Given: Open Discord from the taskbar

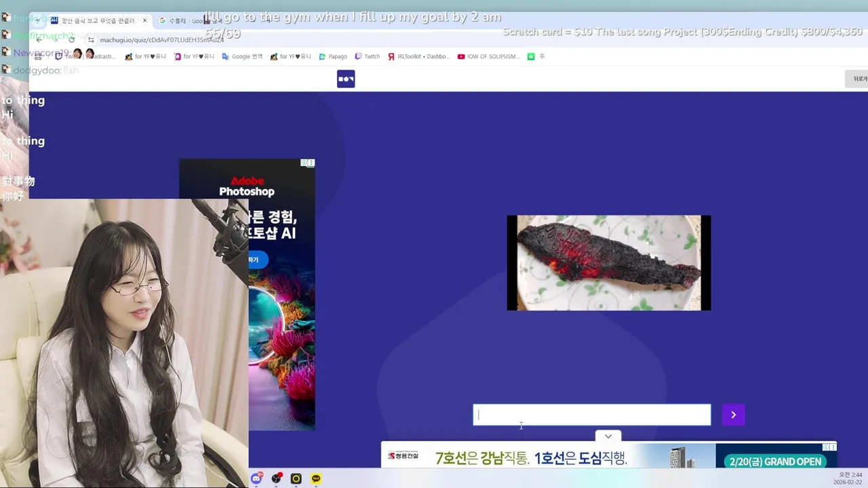Looking at the screenshot, I should [256, 479].
